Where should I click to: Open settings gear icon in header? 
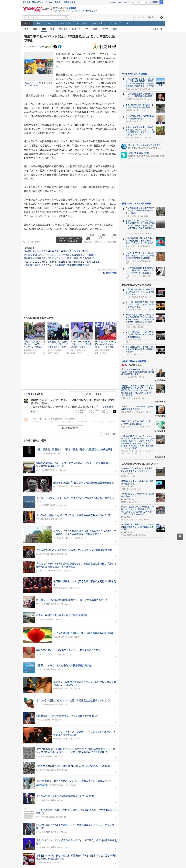pos(161,18)
